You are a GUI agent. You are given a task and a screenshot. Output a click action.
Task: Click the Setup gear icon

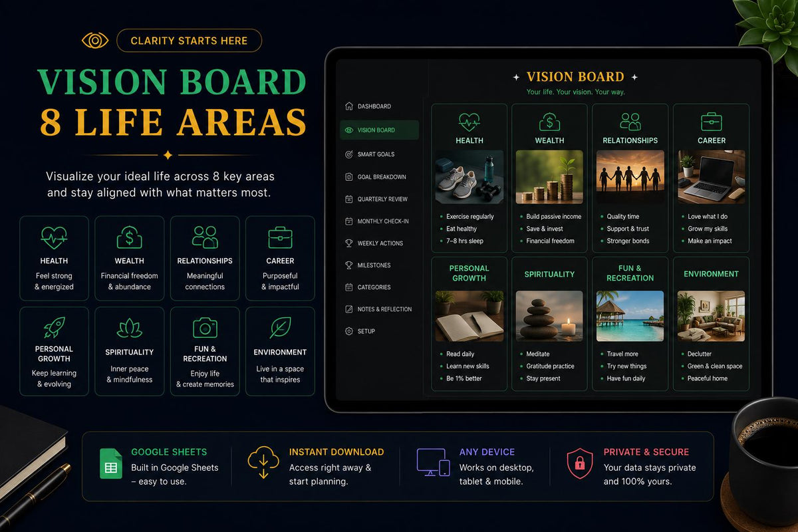point(349,331)
